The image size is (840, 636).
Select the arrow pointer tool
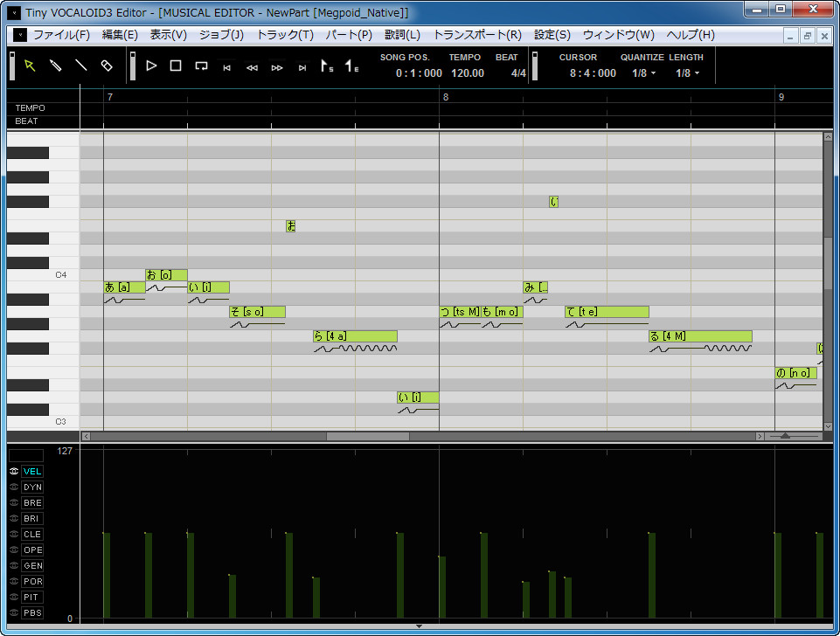(x=30, y=66)
